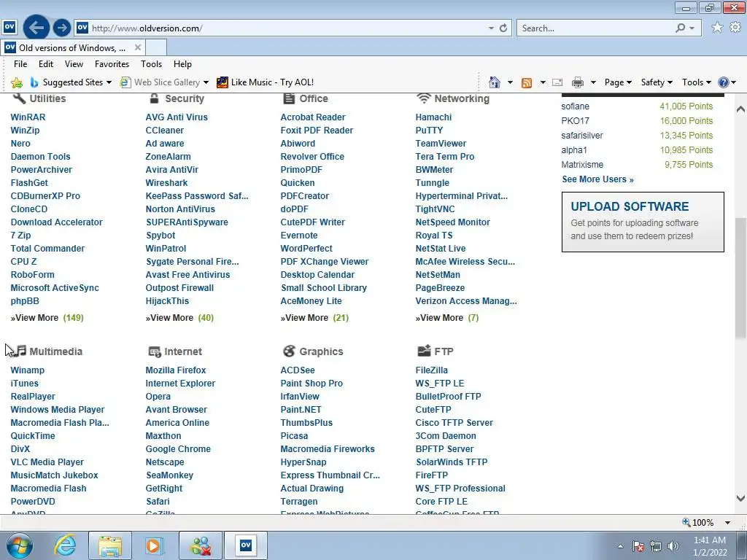This screenshot has width=747, height=560.
Task: Click the Office document icon
Action: [x=289, y=98]
